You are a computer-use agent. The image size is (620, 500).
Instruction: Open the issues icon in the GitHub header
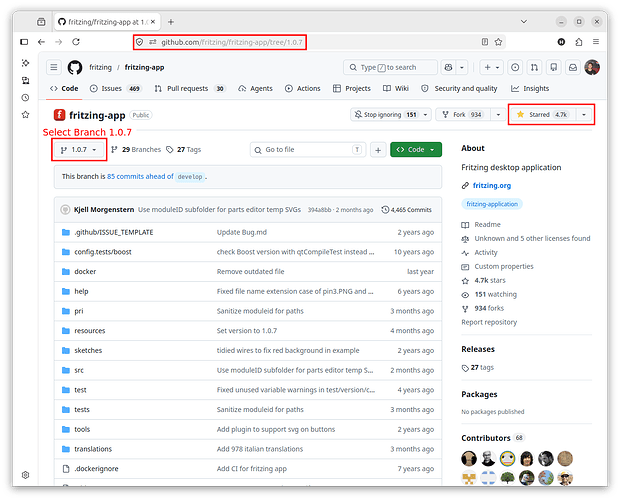[x=515, y=68]
